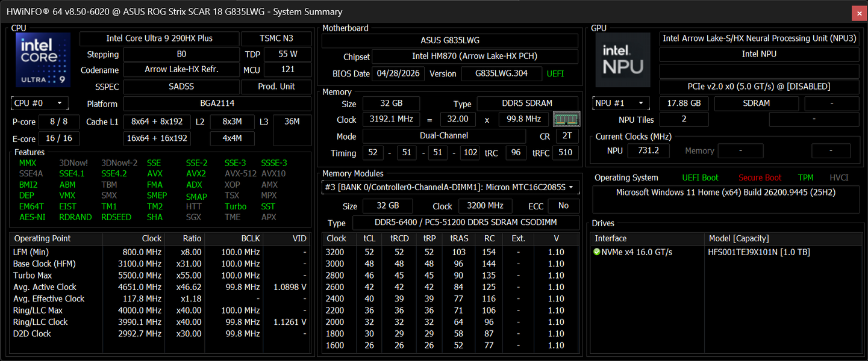The width and height of the screenshot is (868, 361).
Task: Click the ASUS G835LWG motherboard name
Action: click(450, 41)
